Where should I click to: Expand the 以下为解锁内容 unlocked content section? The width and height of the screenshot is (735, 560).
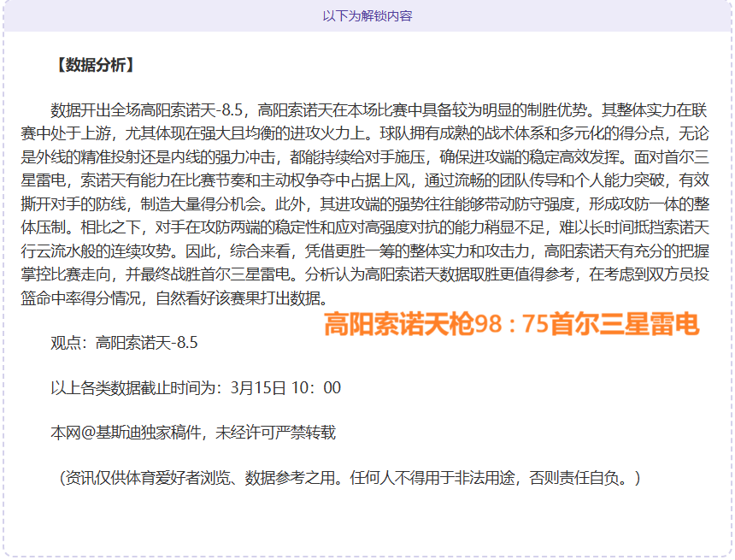click(x=367, y=14)
